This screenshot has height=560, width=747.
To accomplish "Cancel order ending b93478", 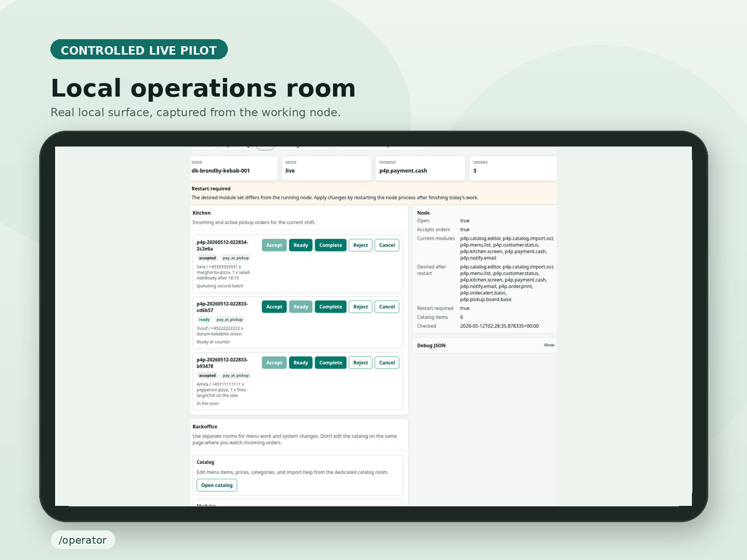I will tap(387, 363).
